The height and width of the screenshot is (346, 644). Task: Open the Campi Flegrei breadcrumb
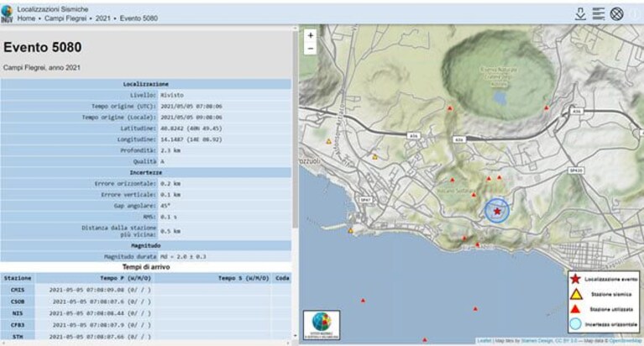tap(65, 18)
